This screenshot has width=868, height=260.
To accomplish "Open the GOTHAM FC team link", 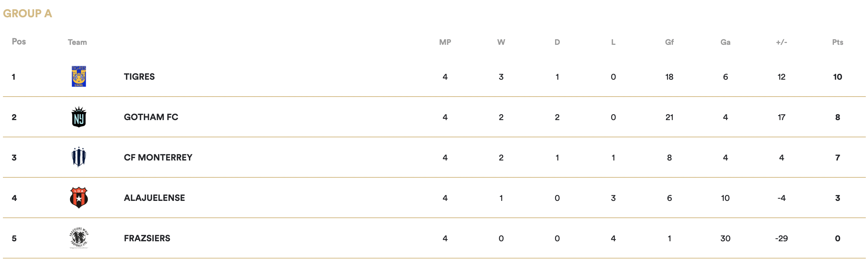I will (x=151, y=117).
